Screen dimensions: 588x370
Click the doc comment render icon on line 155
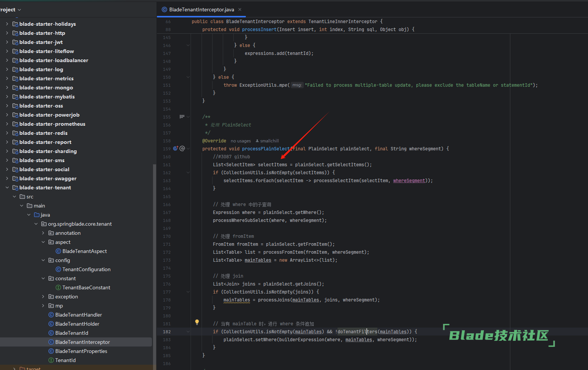coord(182,117)
